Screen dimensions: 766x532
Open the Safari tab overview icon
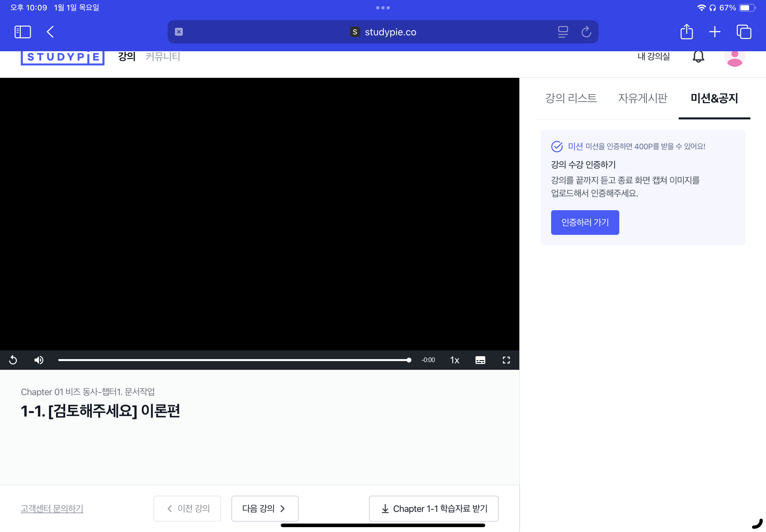744,32
